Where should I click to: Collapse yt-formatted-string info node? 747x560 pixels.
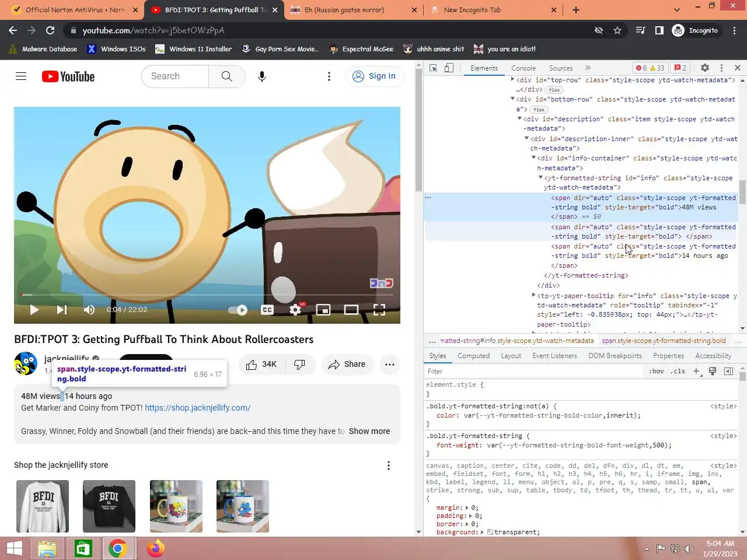click(540, 178)
